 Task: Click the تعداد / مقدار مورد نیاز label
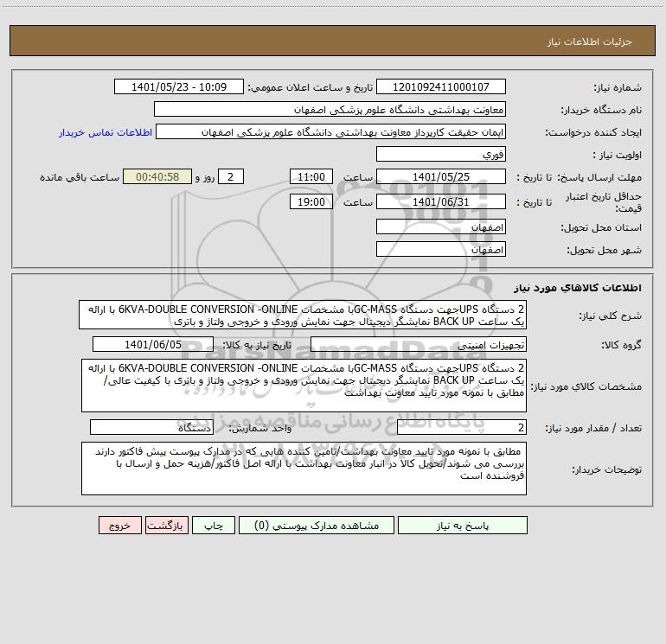click(x=593, y=428)
